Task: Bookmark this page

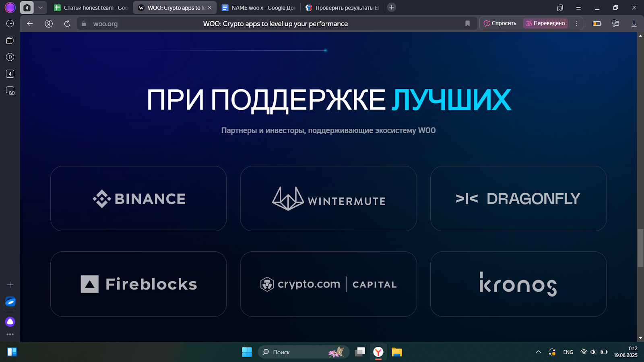Action: [x=467, y=23]
